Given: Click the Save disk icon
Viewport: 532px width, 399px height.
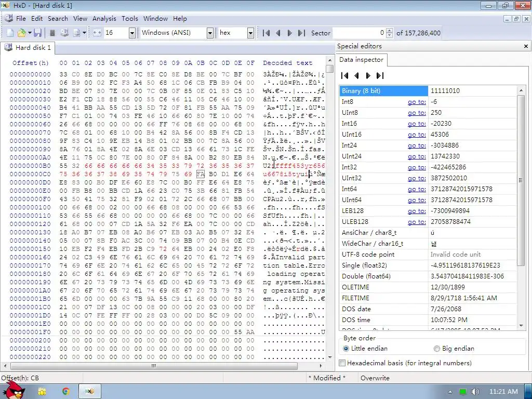Looking at the screenshot, I should [x=37, y=33].
